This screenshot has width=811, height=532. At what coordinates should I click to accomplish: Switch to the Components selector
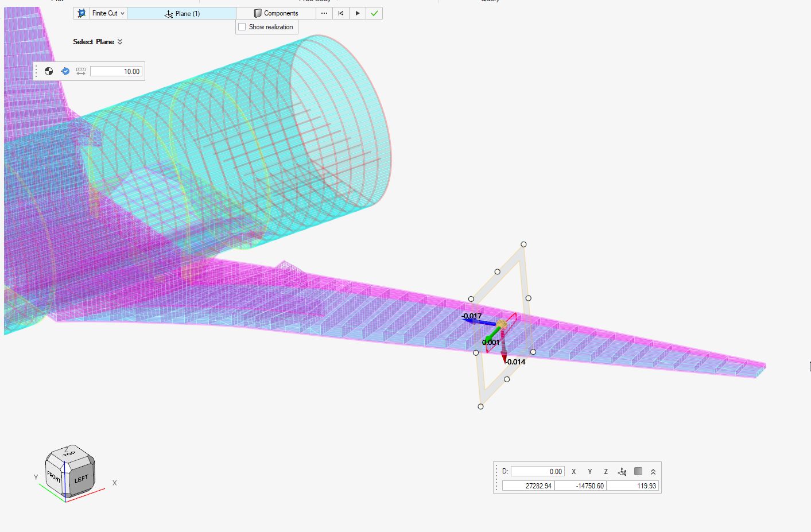point(276,13)
